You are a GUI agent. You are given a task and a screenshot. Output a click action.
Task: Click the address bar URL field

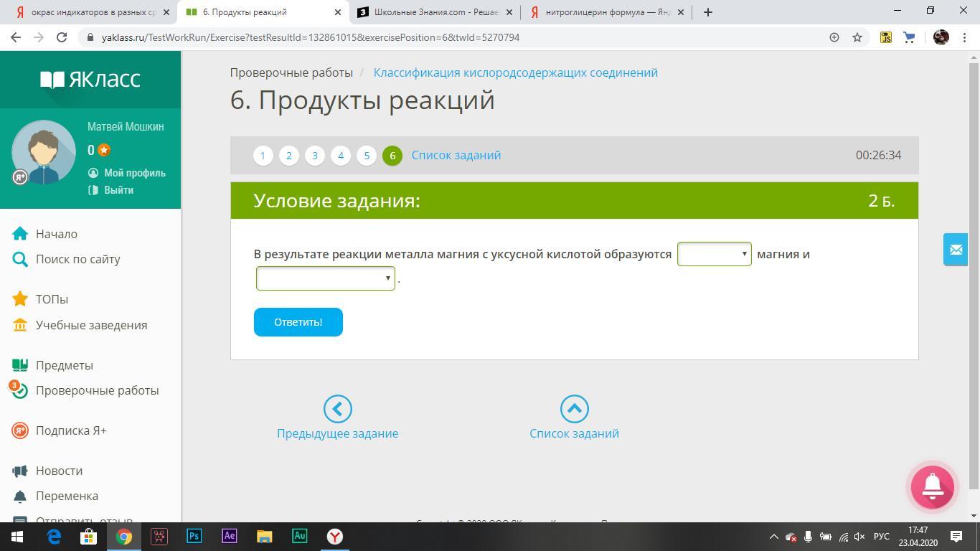(x=459, y=37)
